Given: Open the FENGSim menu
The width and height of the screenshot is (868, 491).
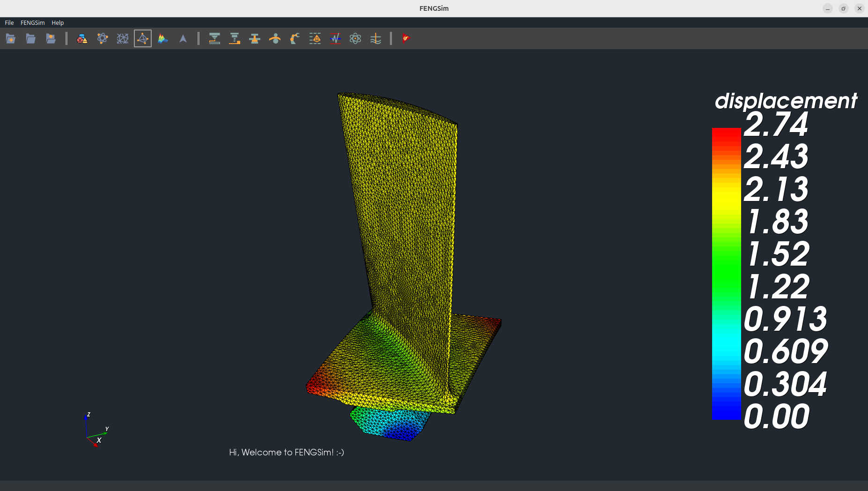Looking at the screenshot, I should point(33,22).
